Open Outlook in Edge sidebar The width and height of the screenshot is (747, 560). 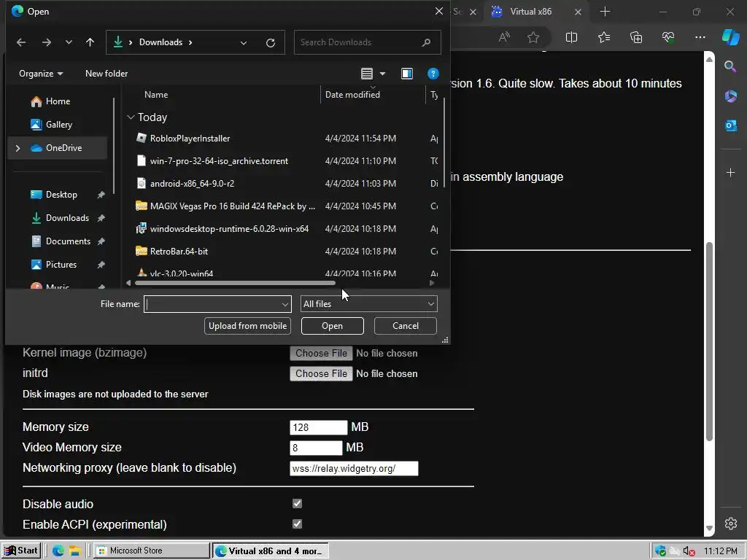(730, 125)
